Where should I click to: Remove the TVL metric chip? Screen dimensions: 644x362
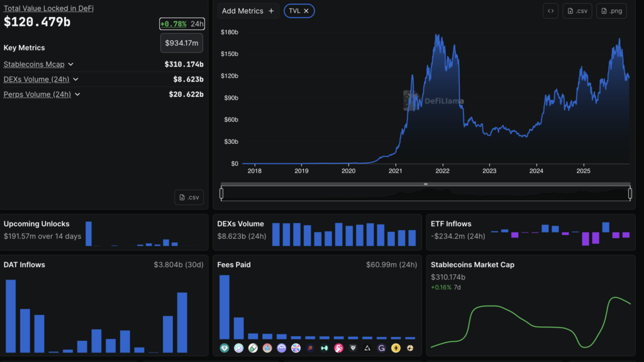[306, 11]
